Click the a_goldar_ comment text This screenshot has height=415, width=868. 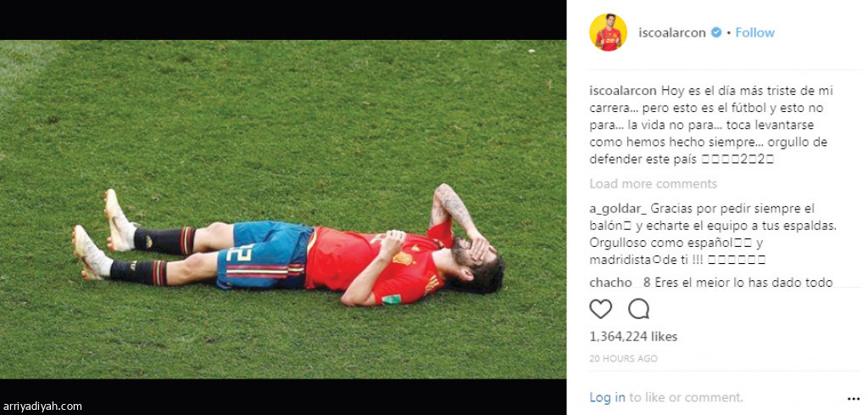[711, 234]
